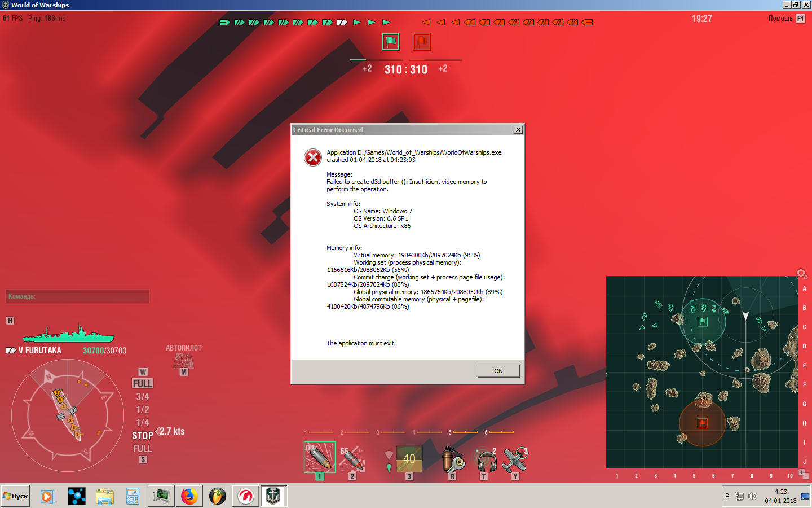
Task: Open the minimap settings gear
Action: (x=801, y=274)
